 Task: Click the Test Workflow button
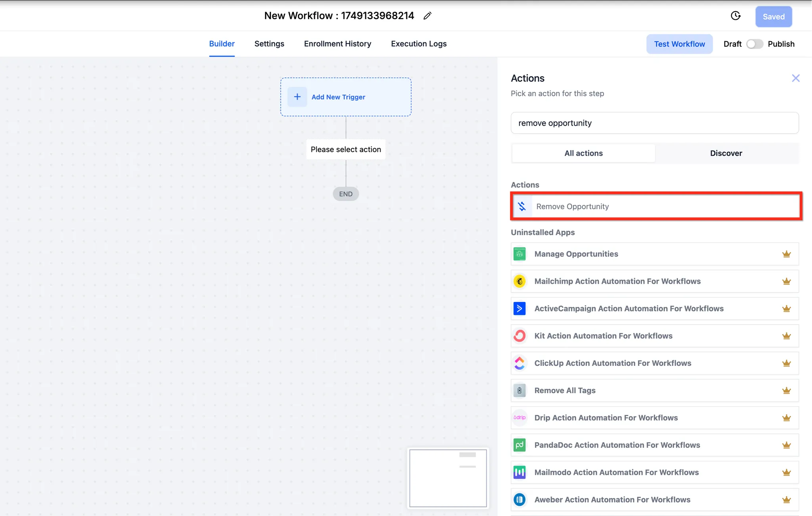679,44
